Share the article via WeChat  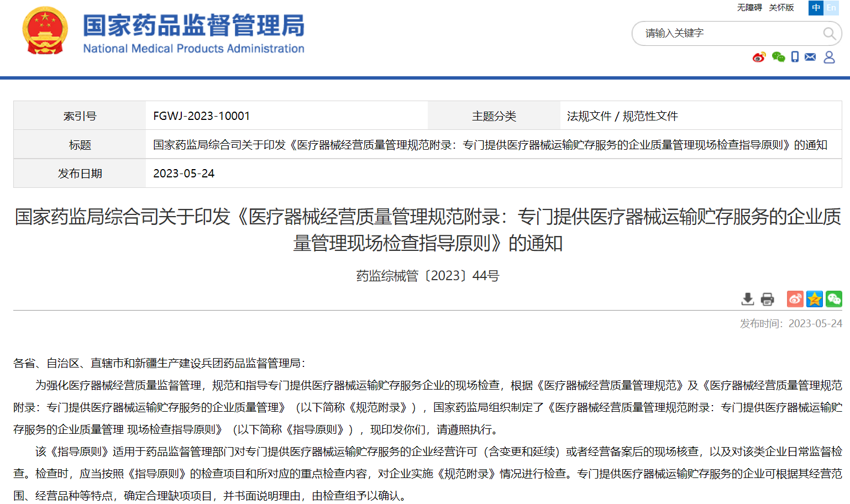[x=833, y=299]
